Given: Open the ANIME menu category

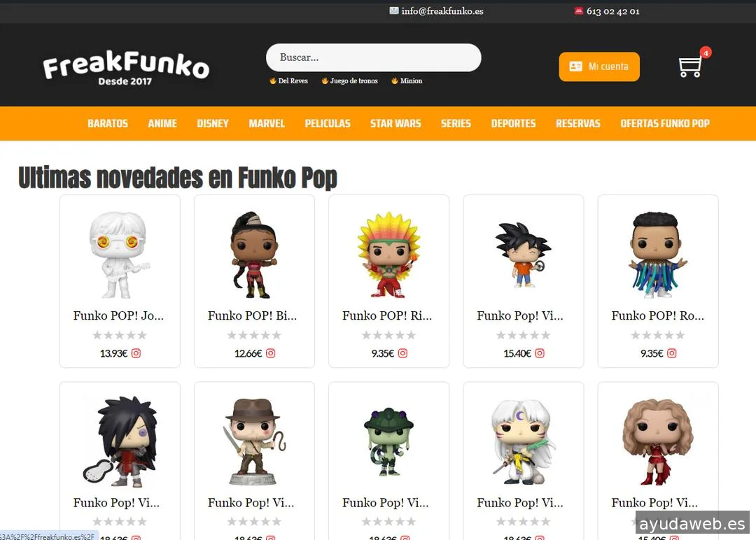Looking at the screenshot, I should 162,123.
